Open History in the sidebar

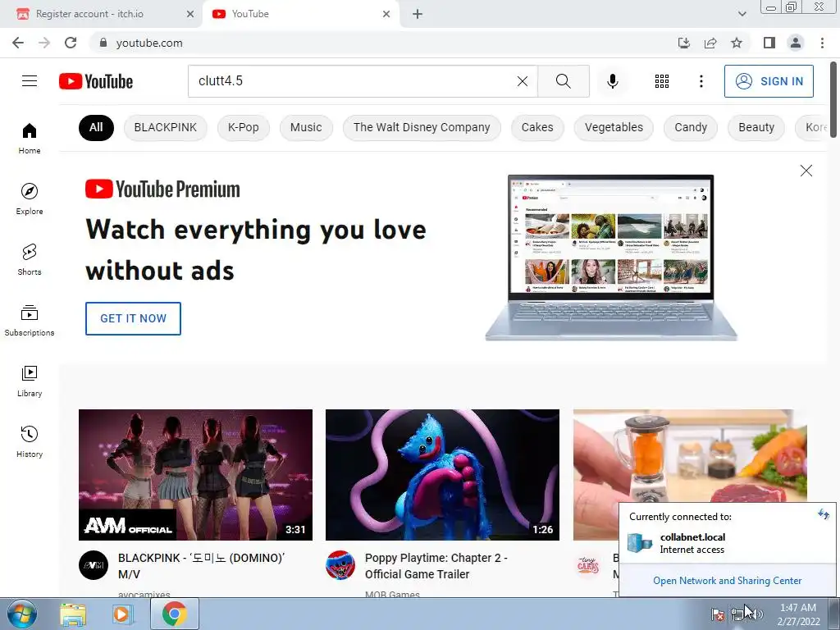(x=30, y=442)
